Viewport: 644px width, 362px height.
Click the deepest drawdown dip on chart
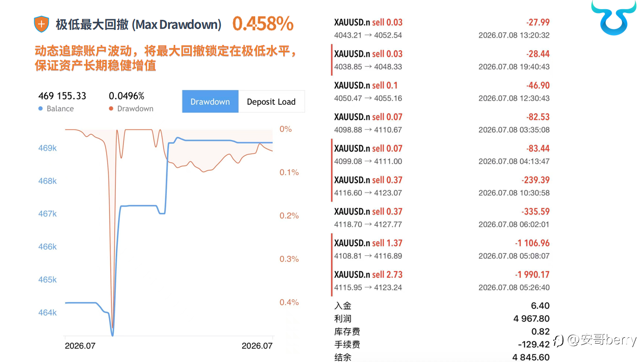coord(113,327)
